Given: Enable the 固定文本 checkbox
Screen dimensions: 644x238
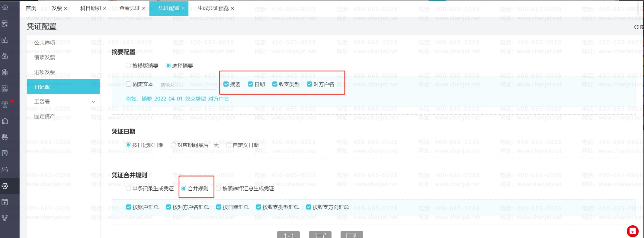Looking at the screenshot, I should pyautogui.click(x=129, y=84).
